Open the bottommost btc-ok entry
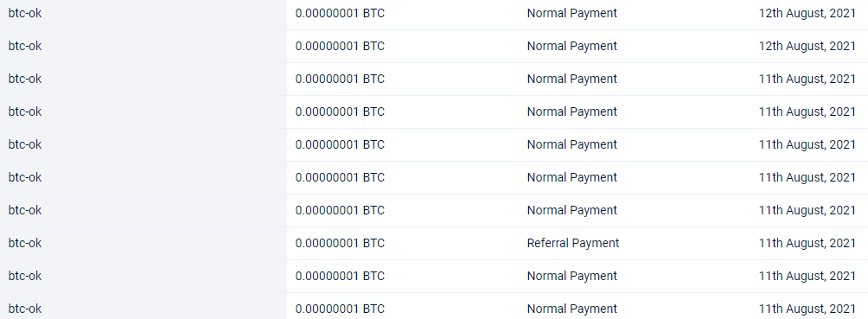868x319 pixels. point(25,309)
